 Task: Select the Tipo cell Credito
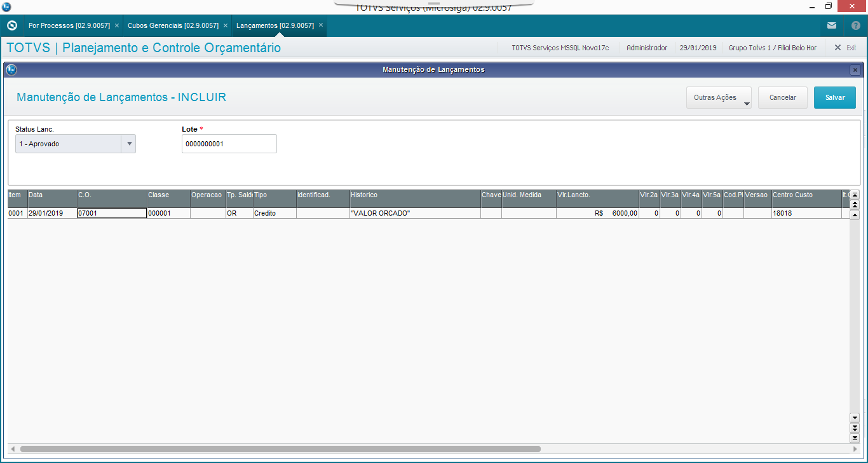275,214
